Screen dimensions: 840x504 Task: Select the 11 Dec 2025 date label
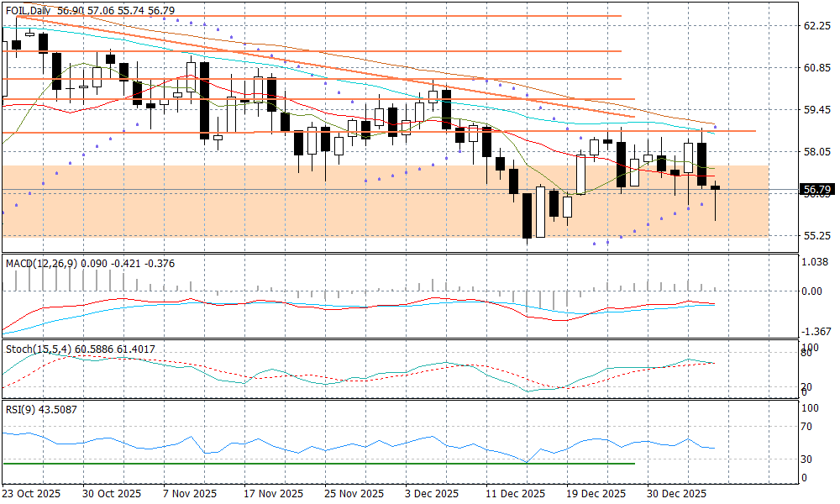coord(514,493)
